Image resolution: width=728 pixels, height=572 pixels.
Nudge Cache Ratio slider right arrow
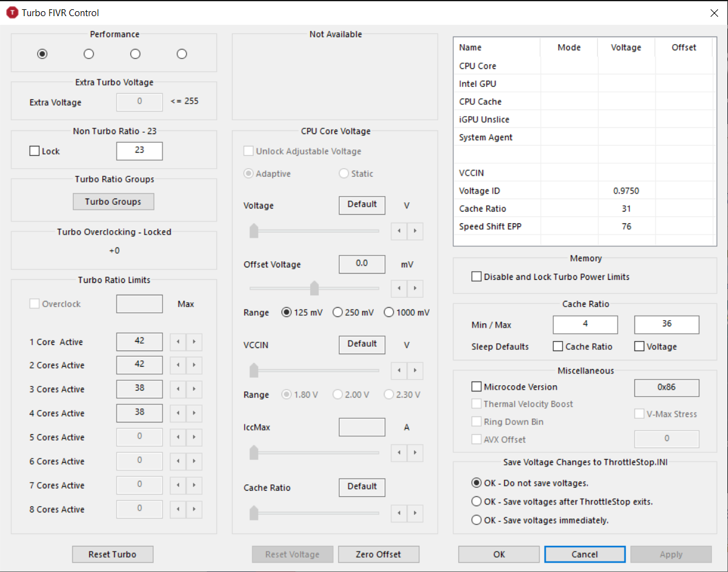click(415, 514)
